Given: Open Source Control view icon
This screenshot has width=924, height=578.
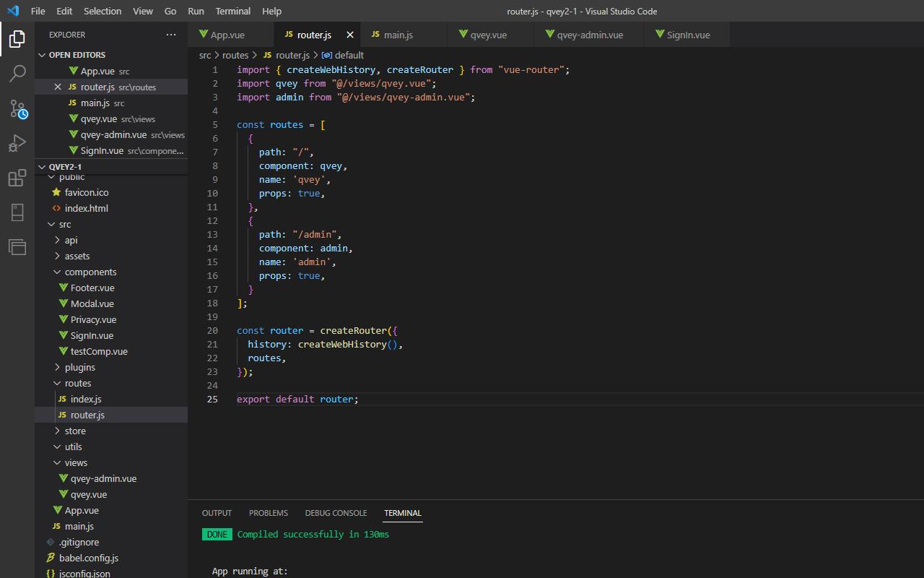Looking at the screenshot, I should [17, 108].
